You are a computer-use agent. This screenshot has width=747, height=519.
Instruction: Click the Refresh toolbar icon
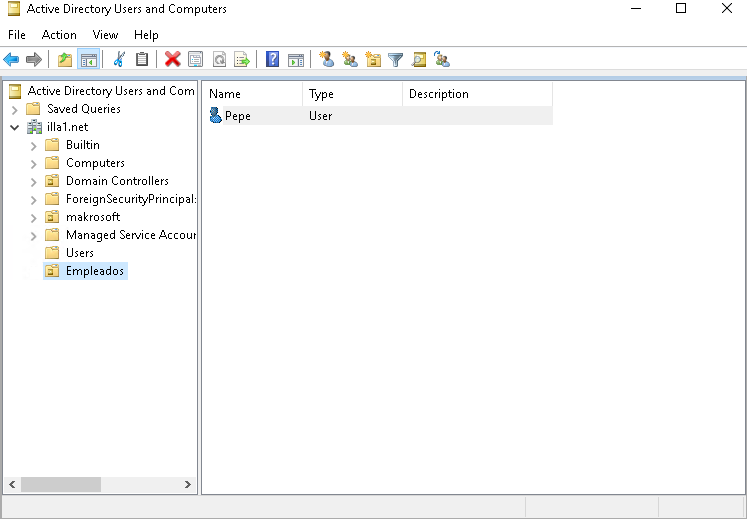219,60
